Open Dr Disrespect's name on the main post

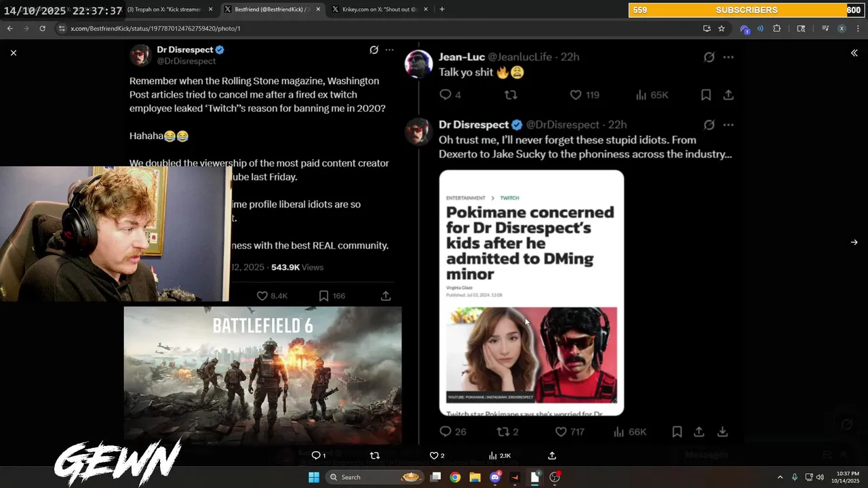tap(185, 49)
